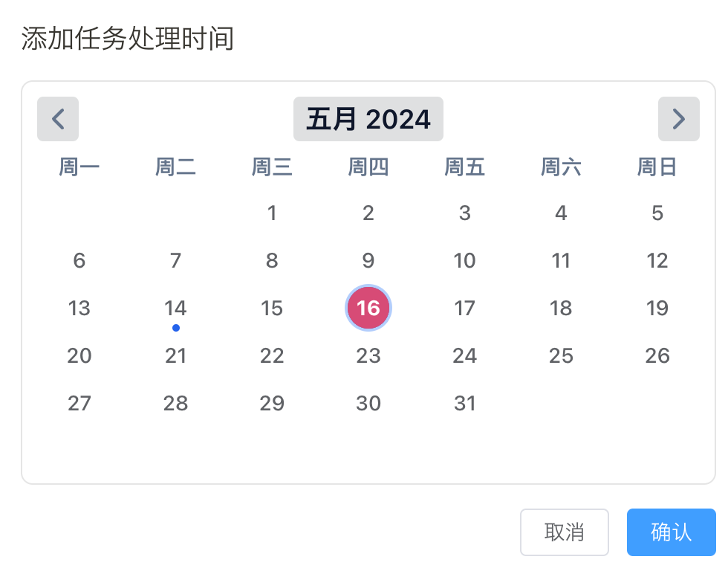Select the highlighted date 16
The width and height of the screenshot is (728, 571).
click(368, 308)
